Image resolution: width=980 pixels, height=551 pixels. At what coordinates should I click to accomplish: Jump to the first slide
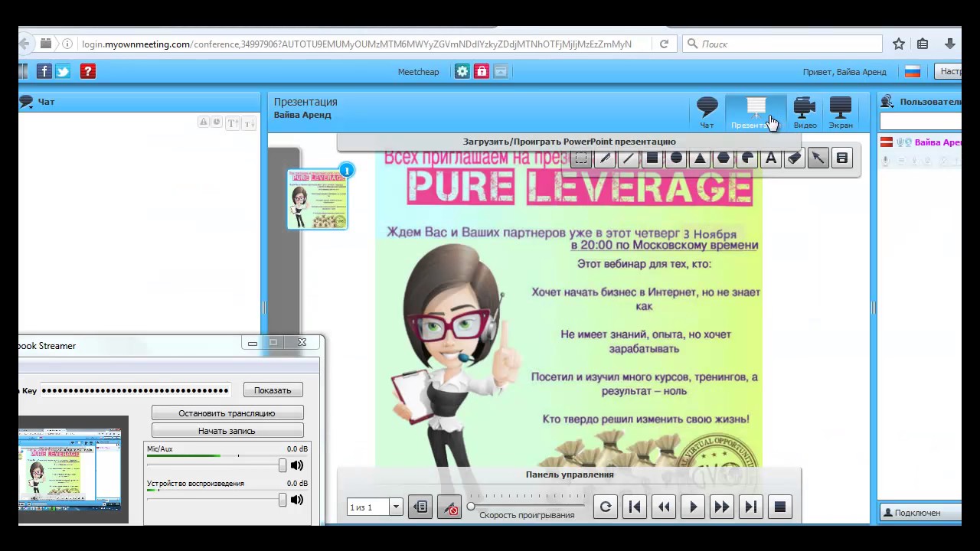coord(635,507)
